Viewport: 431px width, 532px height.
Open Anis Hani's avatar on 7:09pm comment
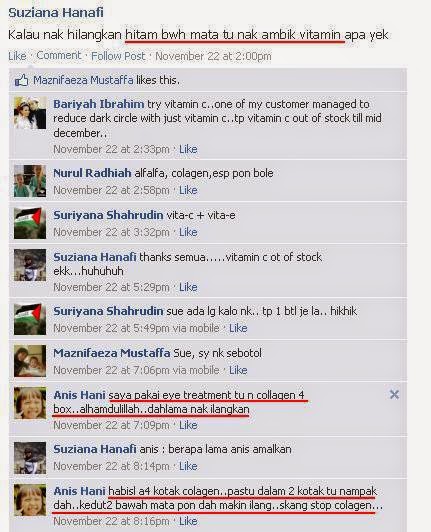click(x=30, y=403)
